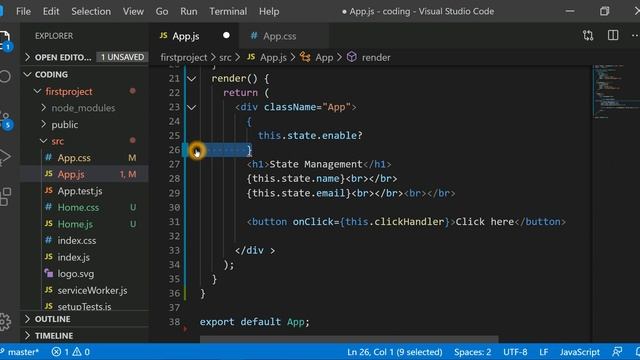Image resolution: width=640 pixels, height=360 pixels.
Task: Open the View menu
Action: (133, 11)
